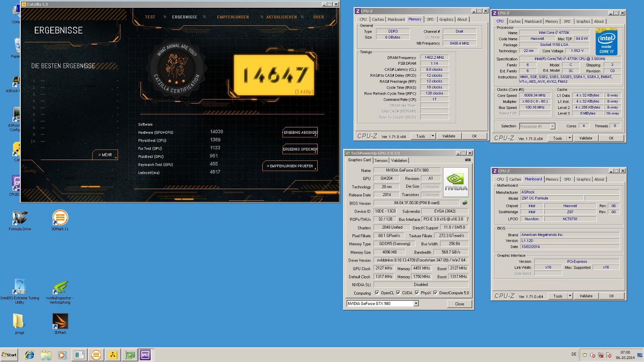Screen dimensions: 644x362
Task: Open the 3DMark desktop shortcut
Action: click(x=60, y=324)
